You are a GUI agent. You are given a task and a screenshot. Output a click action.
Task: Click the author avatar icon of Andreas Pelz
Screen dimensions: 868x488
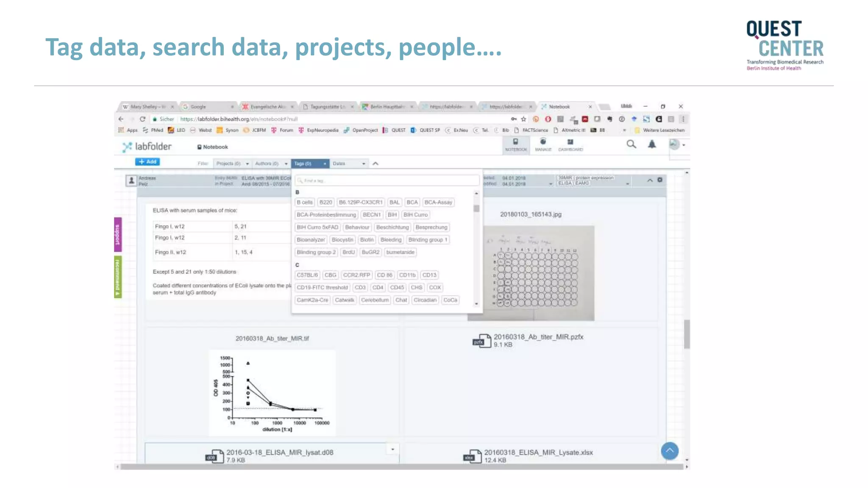[131, 181]
